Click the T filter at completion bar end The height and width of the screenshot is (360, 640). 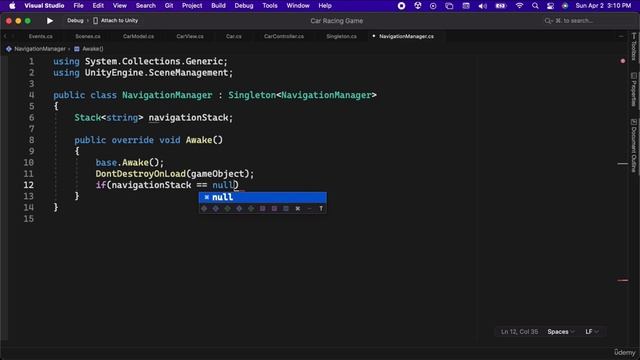coord(321,209)
